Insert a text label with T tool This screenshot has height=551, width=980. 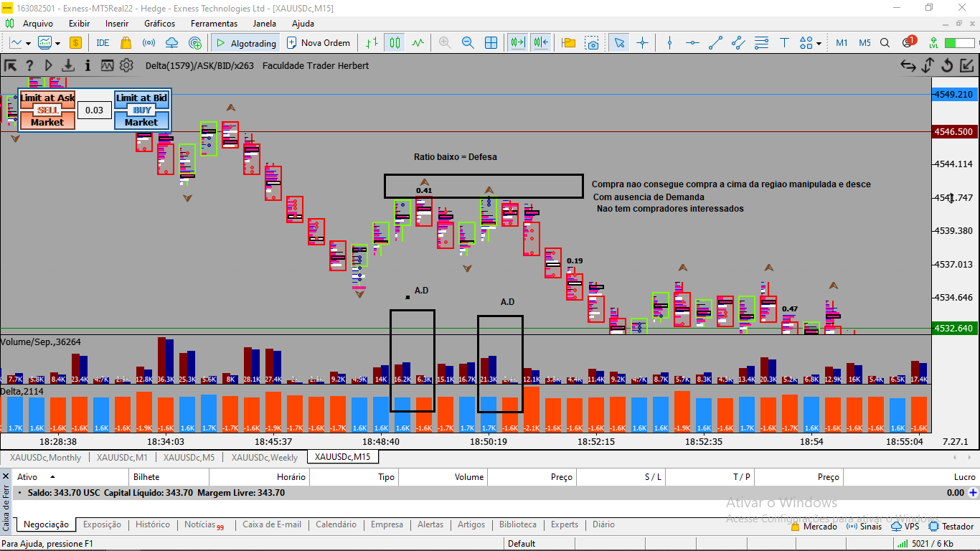tap(784, 43)
